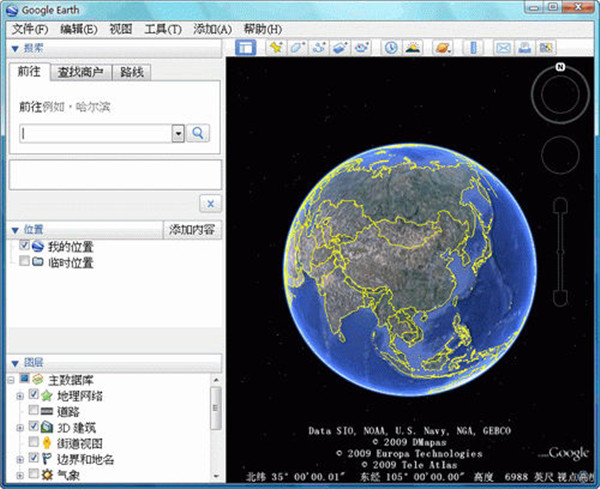
Task: Collapse the 图层 panel triangle
Action: pos(15,362)
